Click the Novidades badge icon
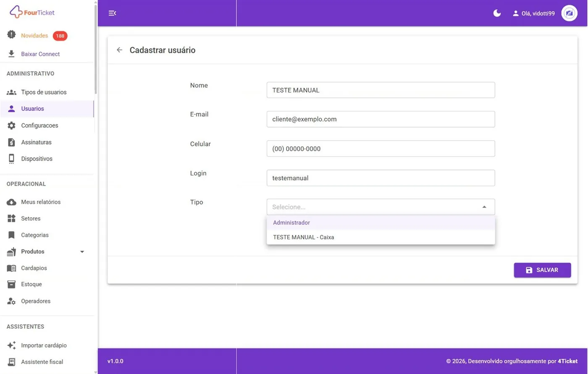 click(11, 35)
